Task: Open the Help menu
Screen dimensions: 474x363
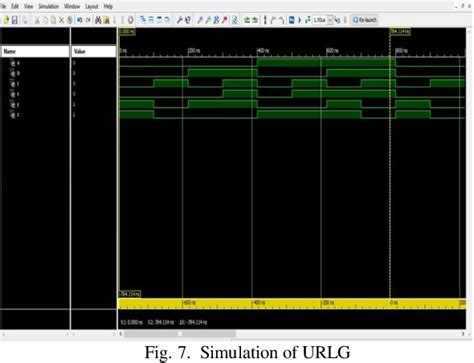Action: 108,6
